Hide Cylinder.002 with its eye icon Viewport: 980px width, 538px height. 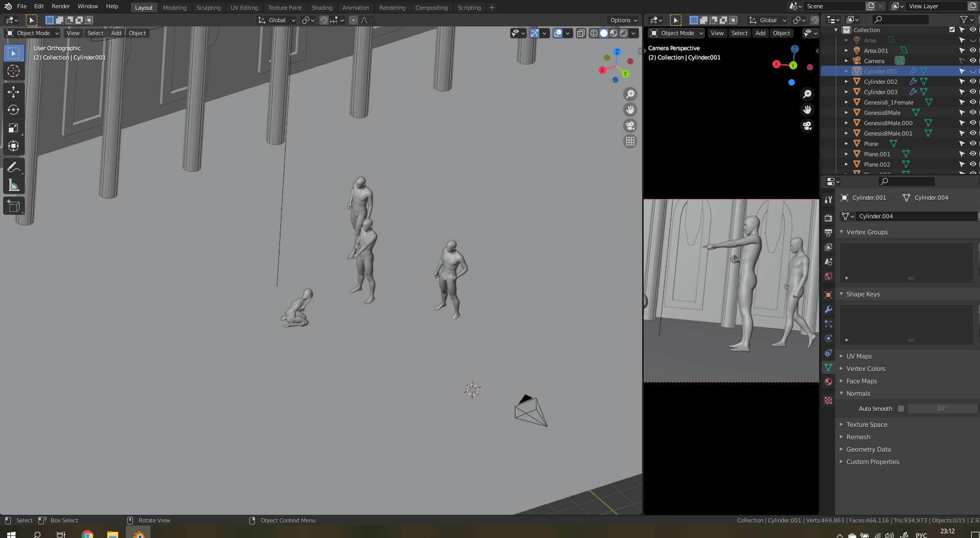[x=973, y=82]
